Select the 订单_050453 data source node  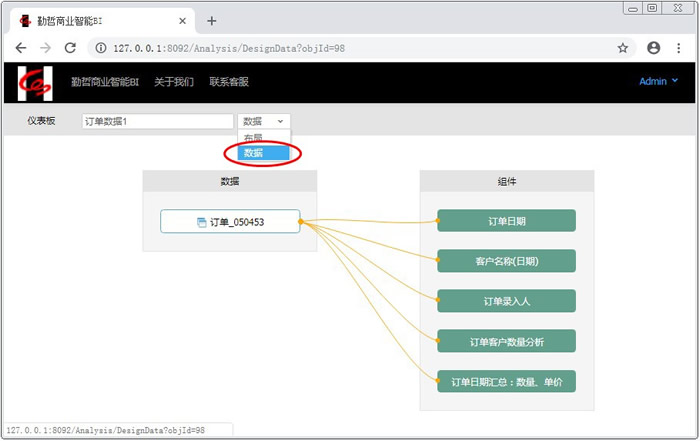click(230, 222)
